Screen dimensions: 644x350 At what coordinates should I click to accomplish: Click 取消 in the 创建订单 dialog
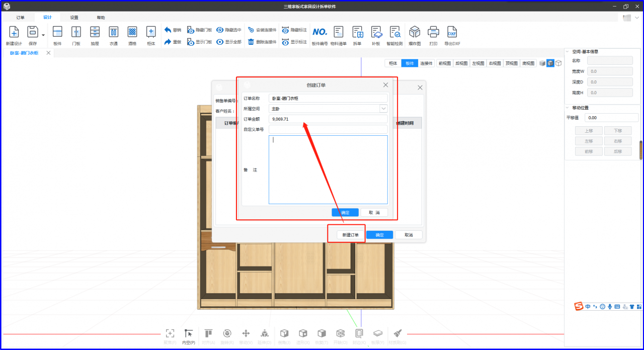[374, 212]
